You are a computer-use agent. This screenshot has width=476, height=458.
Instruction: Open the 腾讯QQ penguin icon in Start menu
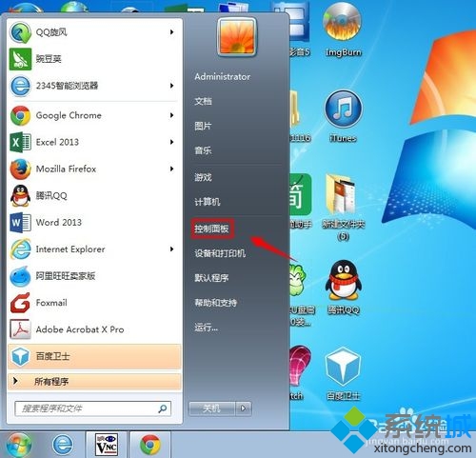click(x=20, y=196)
